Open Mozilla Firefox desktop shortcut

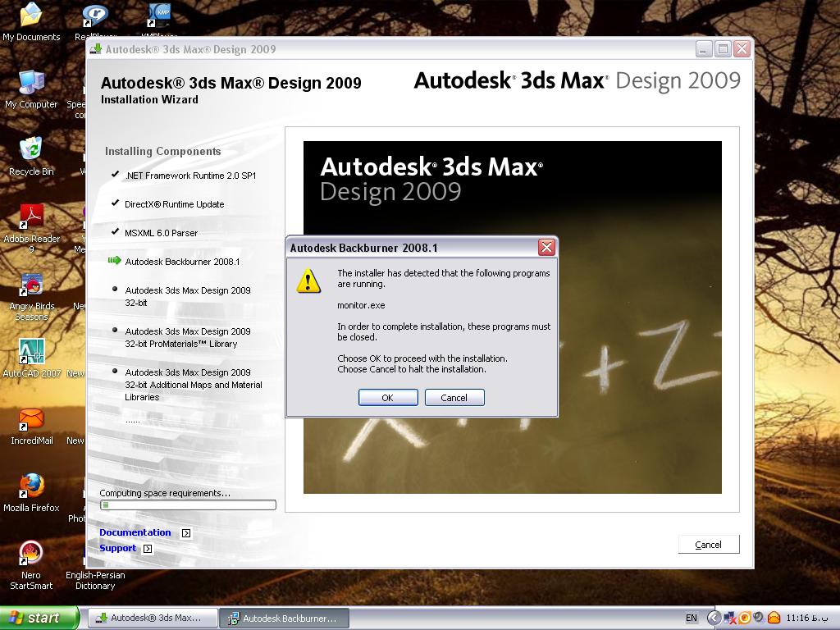[31, 487]
